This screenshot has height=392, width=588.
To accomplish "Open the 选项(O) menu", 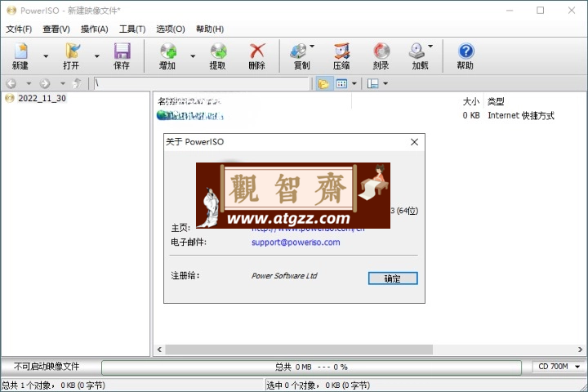I will tap(171, 29).
